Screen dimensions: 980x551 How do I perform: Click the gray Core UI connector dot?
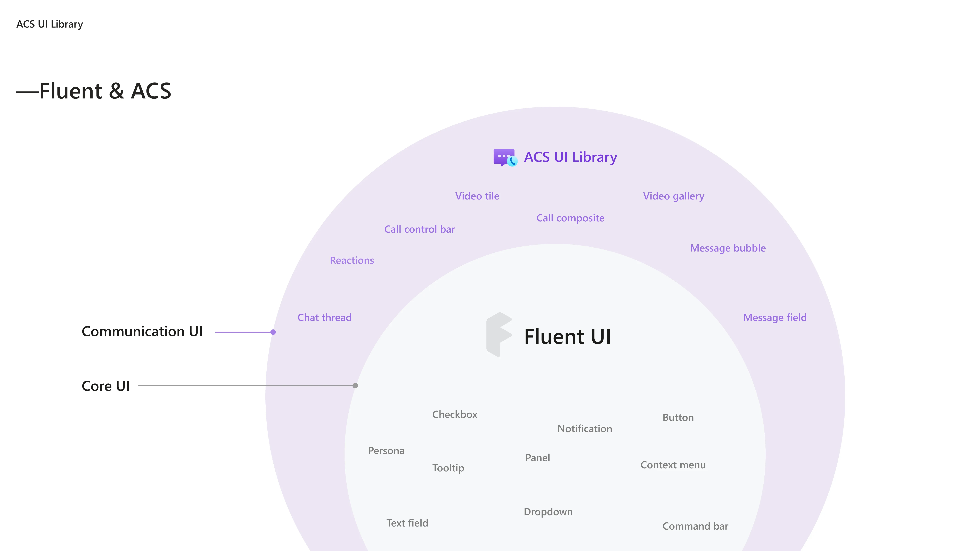355,386
